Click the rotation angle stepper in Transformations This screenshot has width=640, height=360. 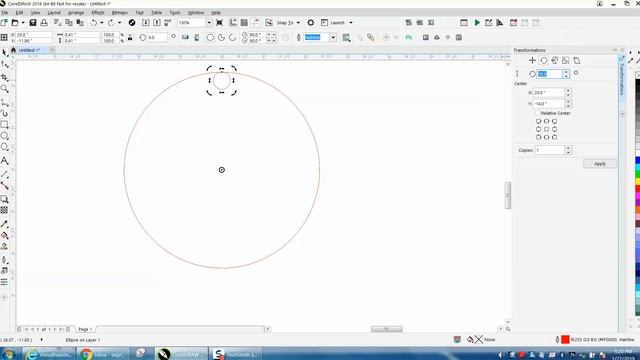tap(566, 74)
